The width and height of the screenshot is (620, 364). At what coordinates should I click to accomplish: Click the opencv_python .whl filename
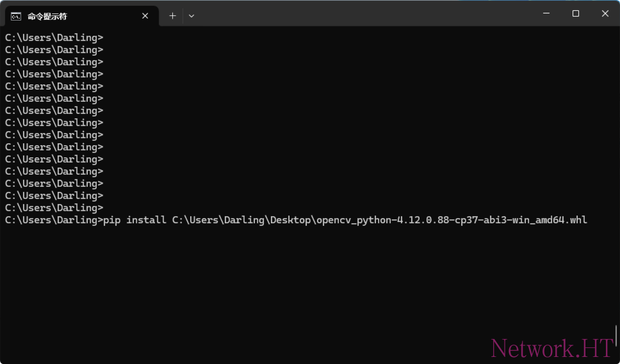[x=452, y=220]
